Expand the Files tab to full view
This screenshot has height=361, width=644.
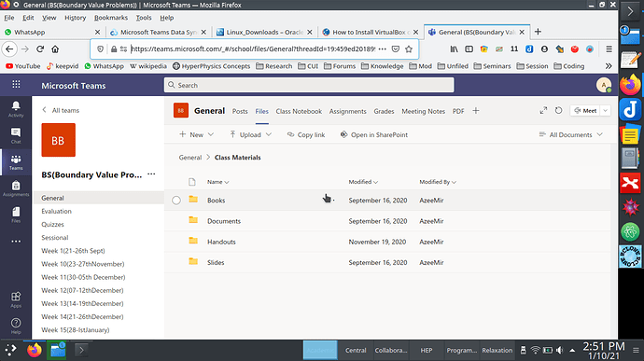(543, 110)
